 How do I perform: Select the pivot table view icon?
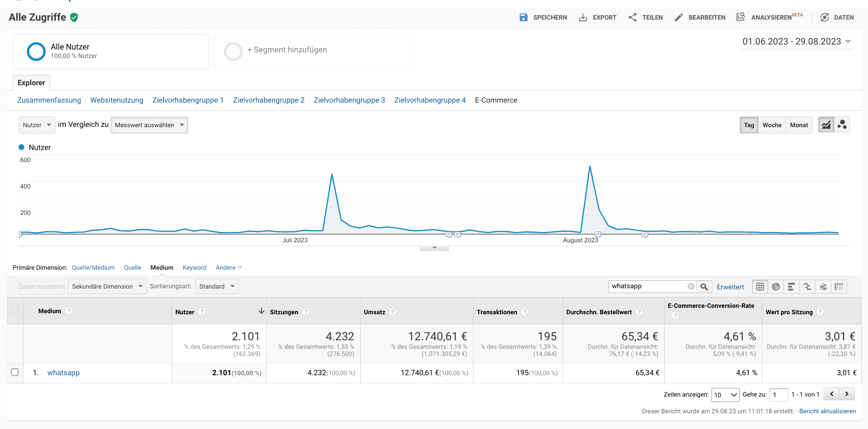[839, 286]
